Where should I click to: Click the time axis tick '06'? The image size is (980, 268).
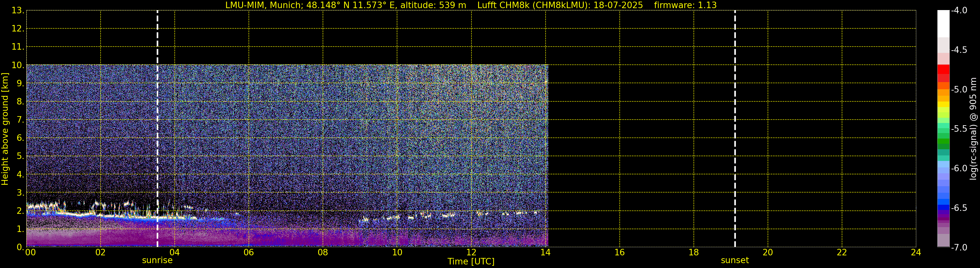[249, 252]
